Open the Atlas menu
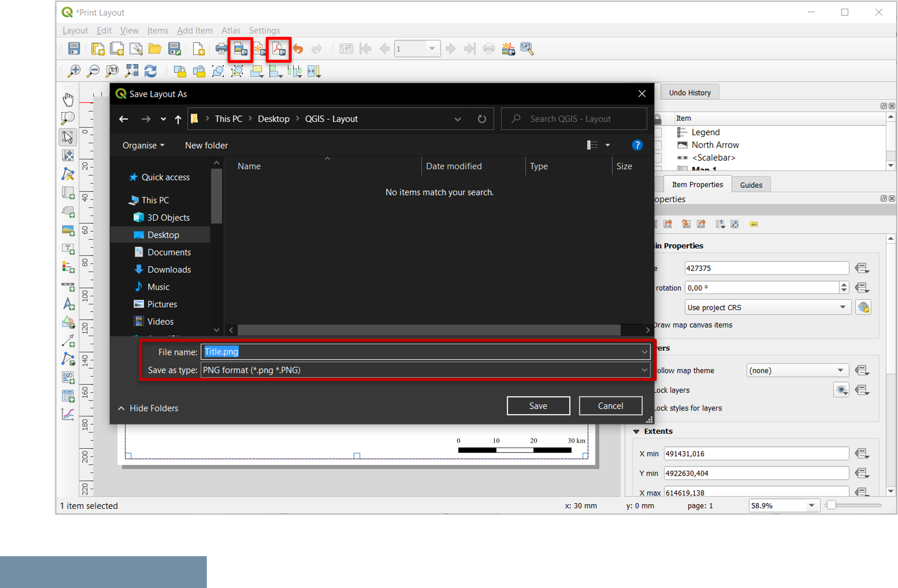The height and width of the screenshot is (588, 898). (231, 31)
